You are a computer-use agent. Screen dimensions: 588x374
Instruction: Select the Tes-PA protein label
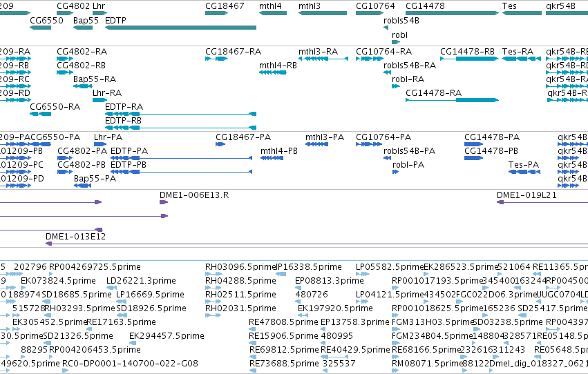tap(524, 165)
